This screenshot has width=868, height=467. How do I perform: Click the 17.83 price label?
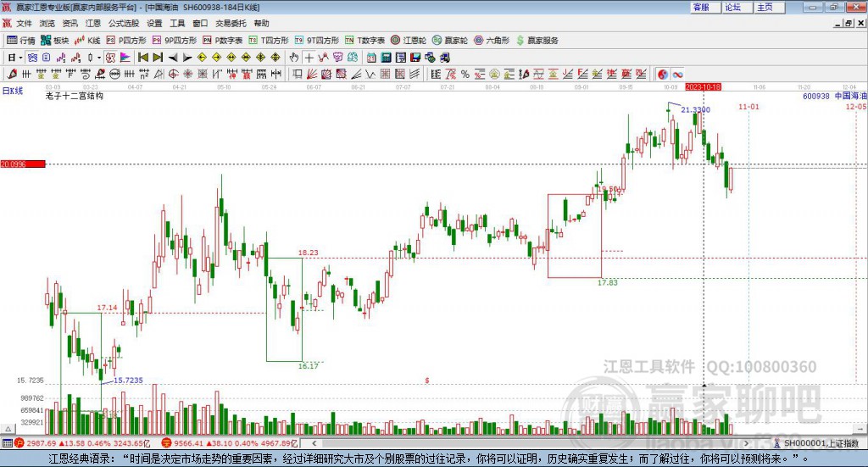pos(607,283)
